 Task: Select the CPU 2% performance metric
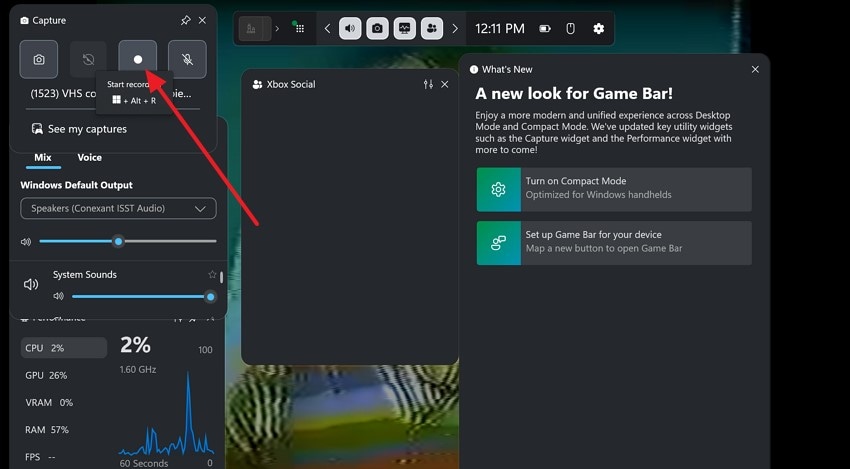click(x=64, y=348)
